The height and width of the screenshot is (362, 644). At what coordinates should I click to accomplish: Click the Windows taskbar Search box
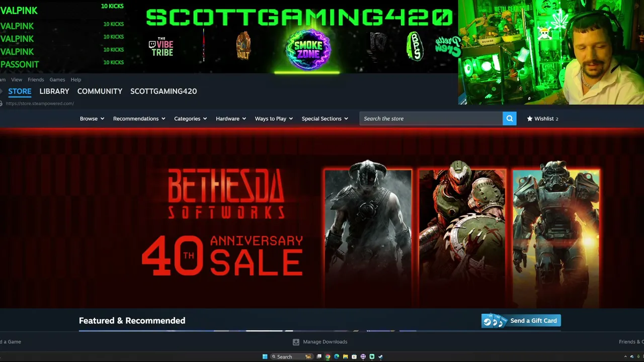click(x=292, y=356)
